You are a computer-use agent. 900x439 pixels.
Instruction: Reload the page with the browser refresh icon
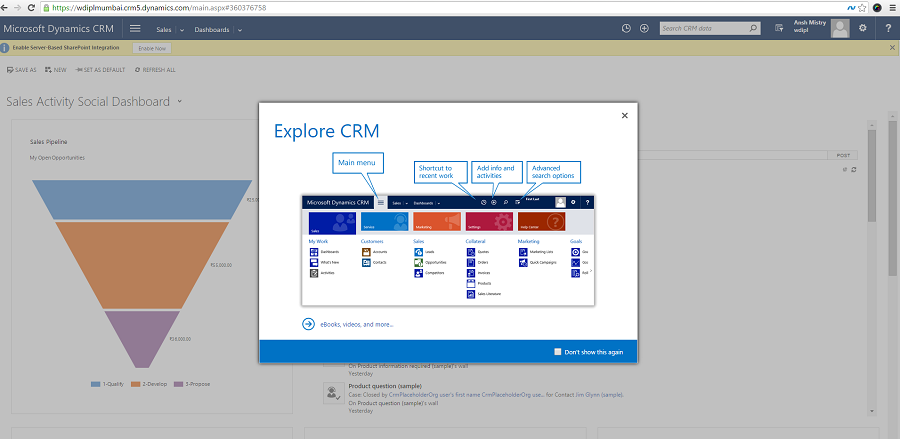(32, 8)
